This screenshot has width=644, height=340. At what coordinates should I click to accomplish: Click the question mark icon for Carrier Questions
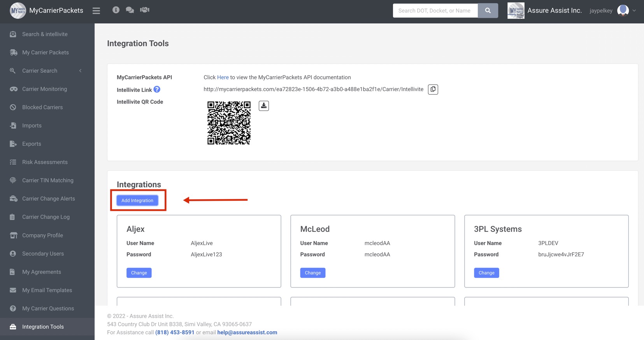coord(13,308)
